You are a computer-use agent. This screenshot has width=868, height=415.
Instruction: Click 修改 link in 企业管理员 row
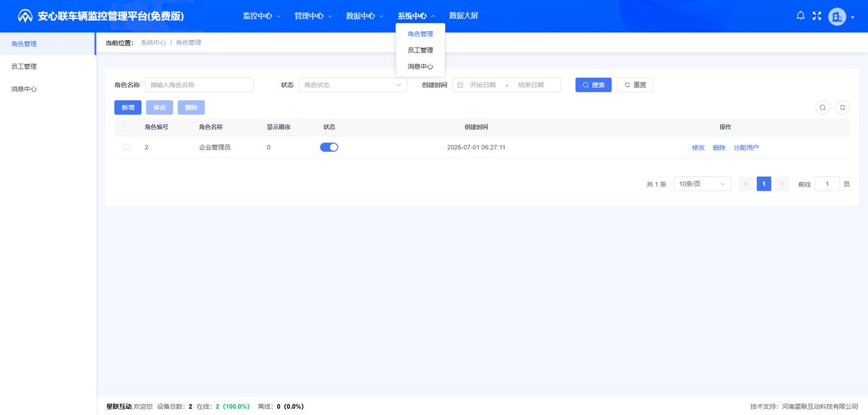(698, 147)
